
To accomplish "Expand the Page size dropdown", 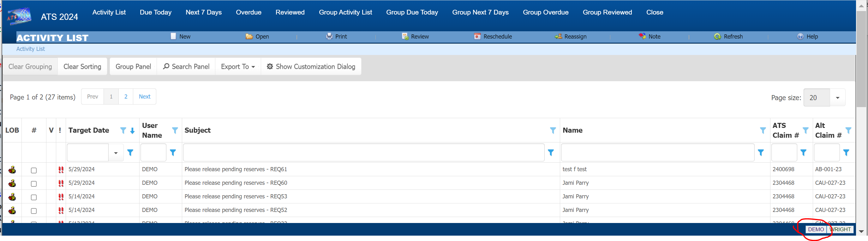I will point(837,98).
